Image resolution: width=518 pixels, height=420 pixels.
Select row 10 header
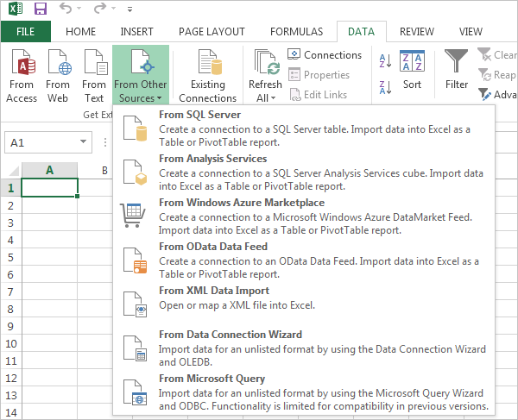10,343
